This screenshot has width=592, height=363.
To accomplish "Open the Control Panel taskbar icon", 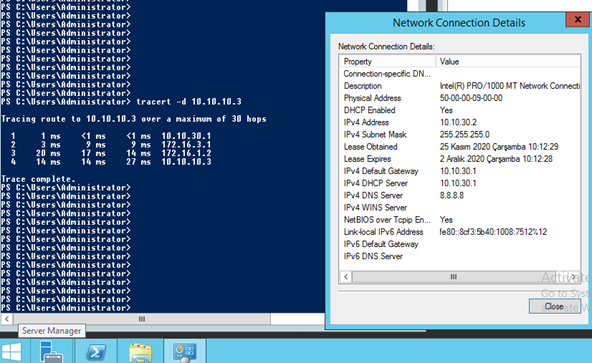I will tap(185, 352).
